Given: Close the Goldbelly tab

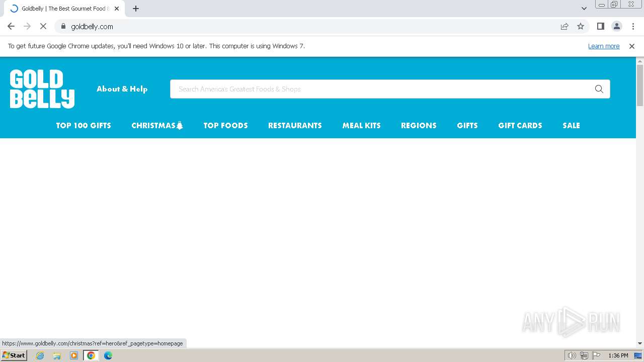Looking at the screenshot, I should (117, 9).
